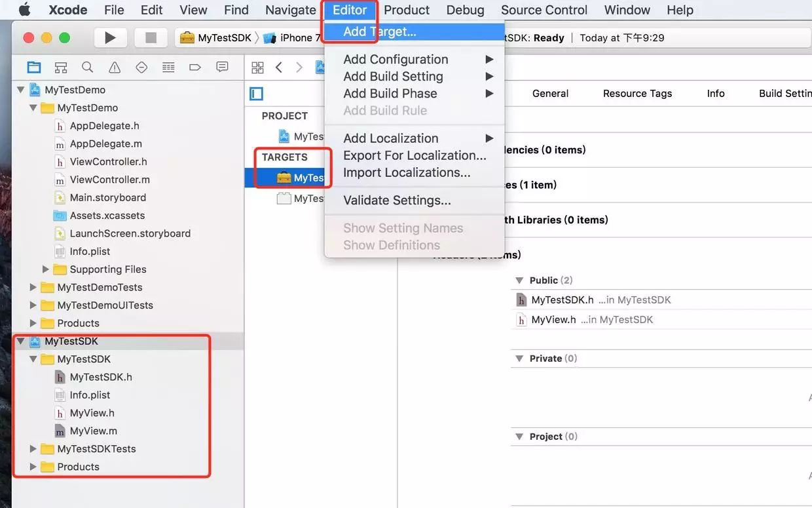This screenshot has width=812, height=508.
Task: Open the Breakpoint navigator icon
Action: 194,67
